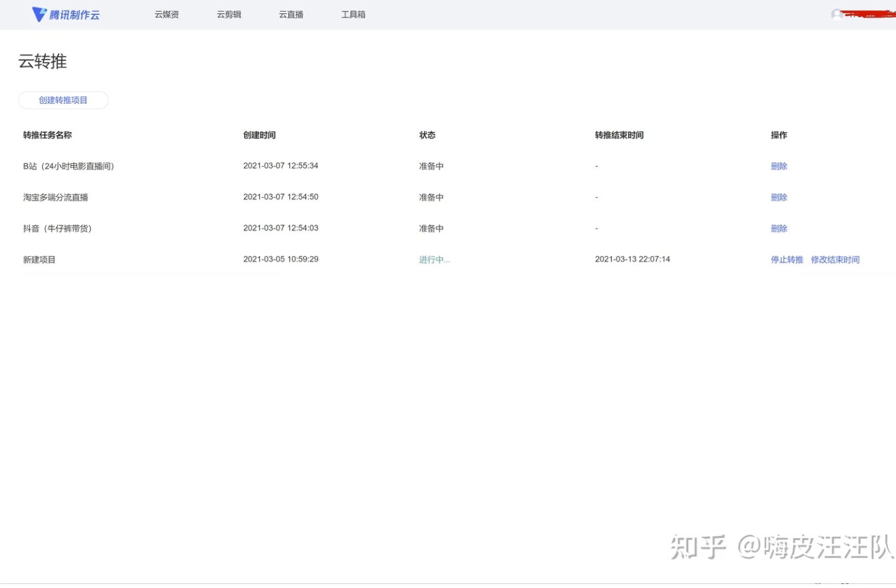Open the user avatar account menu
Image resolution: width=896 pixels, height=588 pixels.
click(x=837, y=15)
